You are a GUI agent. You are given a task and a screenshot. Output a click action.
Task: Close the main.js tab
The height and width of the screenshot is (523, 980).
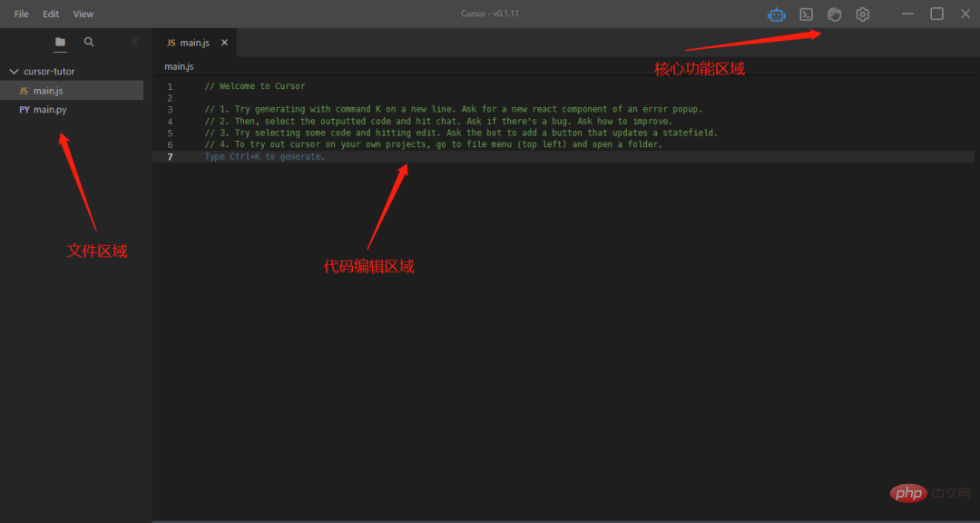coord(224,43)
